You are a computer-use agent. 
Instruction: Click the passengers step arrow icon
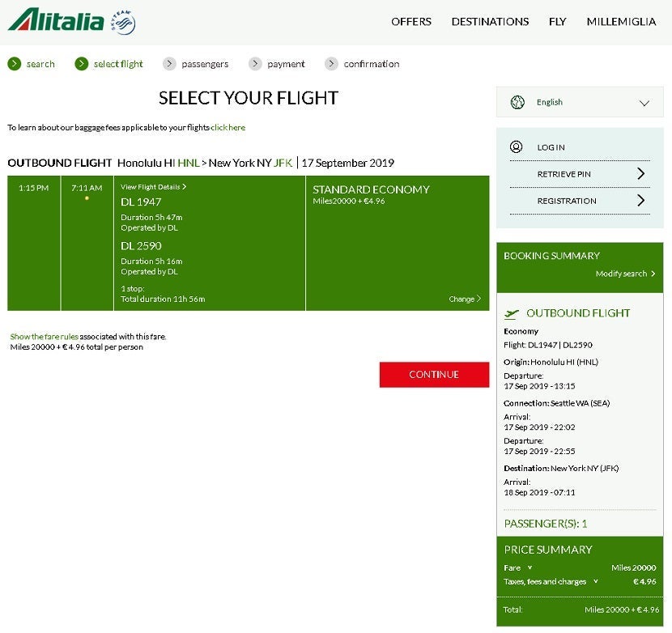click(169, 64)
